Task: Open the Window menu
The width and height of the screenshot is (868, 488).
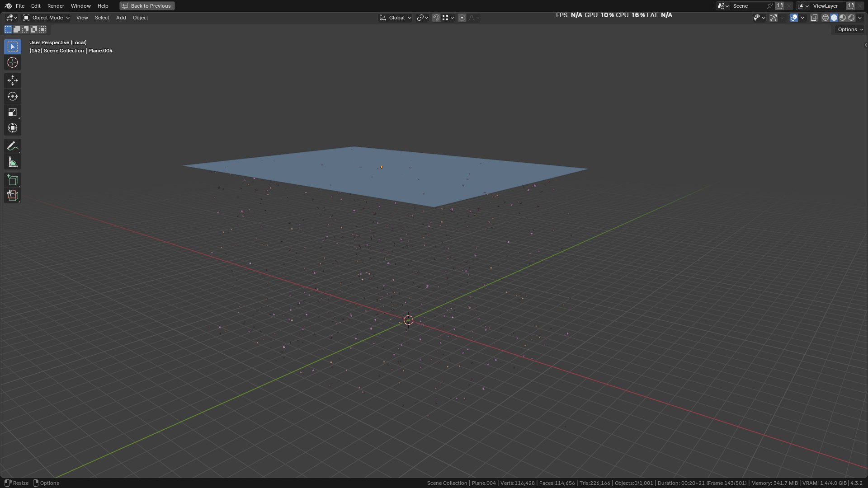Action: 80,6
